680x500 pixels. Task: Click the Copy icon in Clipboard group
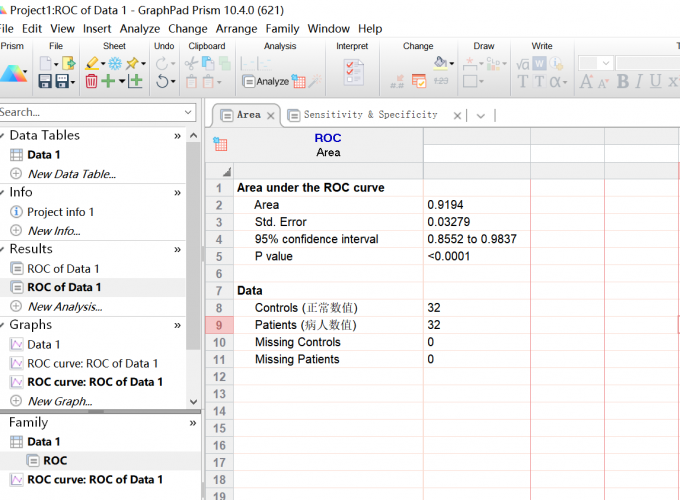(208, 63)
